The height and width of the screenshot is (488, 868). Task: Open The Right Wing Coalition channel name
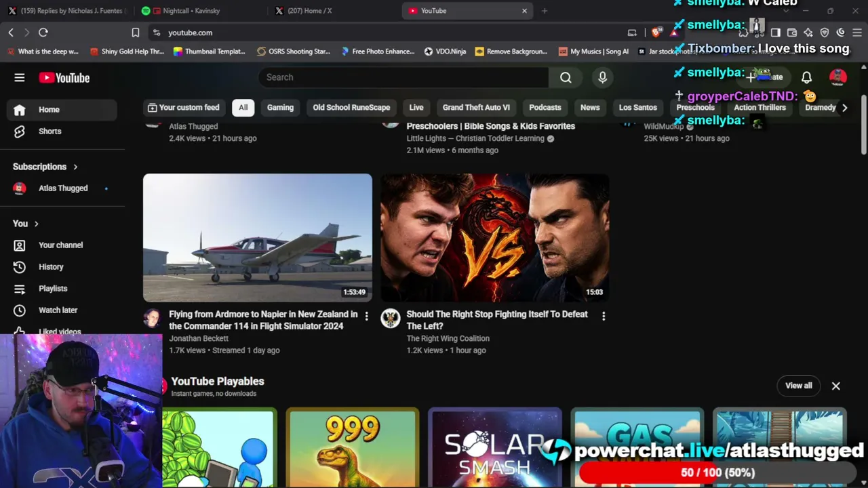click(448, 338)
